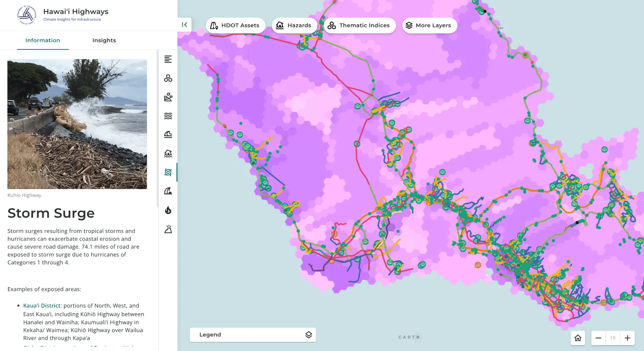Select the lava flow volcano sidebar icon
Viewport: 644px width, 351px height.
[168, 229]
